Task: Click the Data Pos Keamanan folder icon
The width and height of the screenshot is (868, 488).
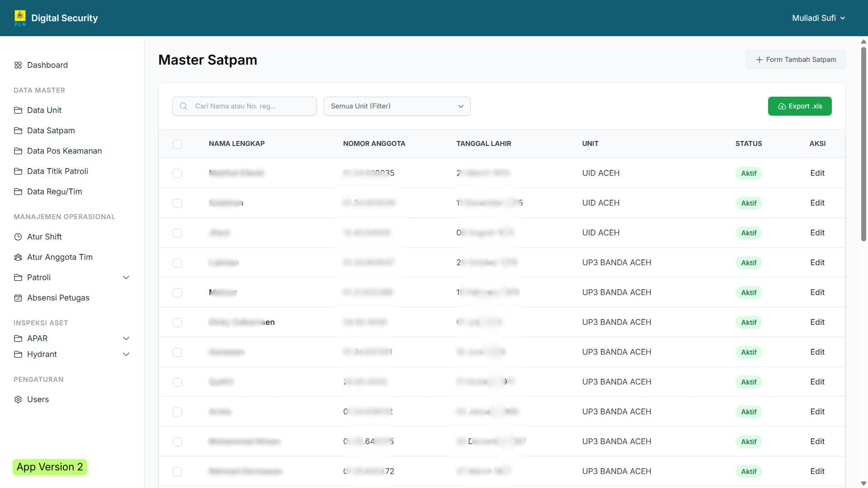Action: point(18,151)
